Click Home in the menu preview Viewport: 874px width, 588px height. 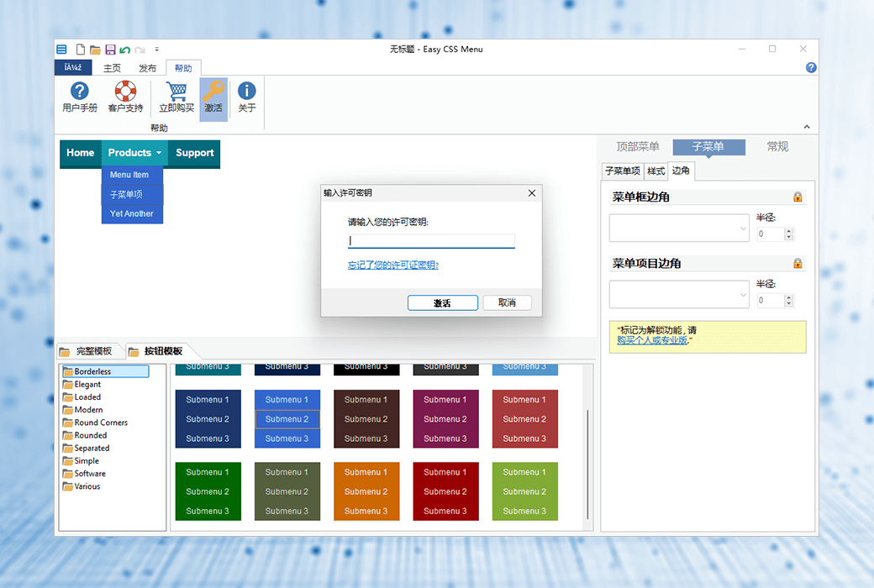point(81,153)
